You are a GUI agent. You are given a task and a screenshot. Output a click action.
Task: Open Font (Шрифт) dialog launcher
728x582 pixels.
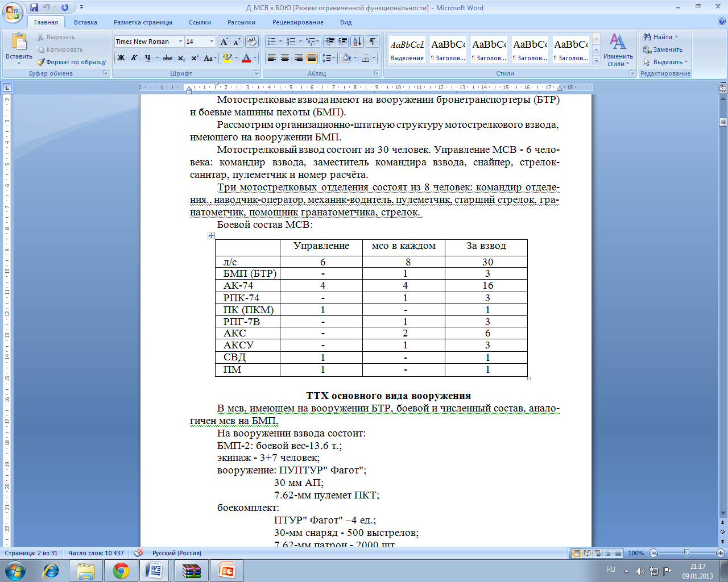coord(255,73)
